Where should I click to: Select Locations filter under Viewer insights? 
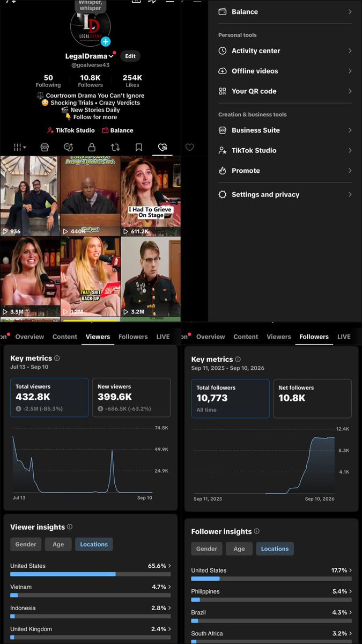click(94, 544)
